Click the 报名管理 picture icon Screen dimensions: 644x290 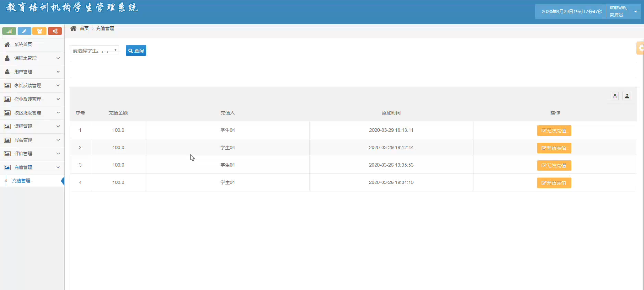(x=7, y=140)
